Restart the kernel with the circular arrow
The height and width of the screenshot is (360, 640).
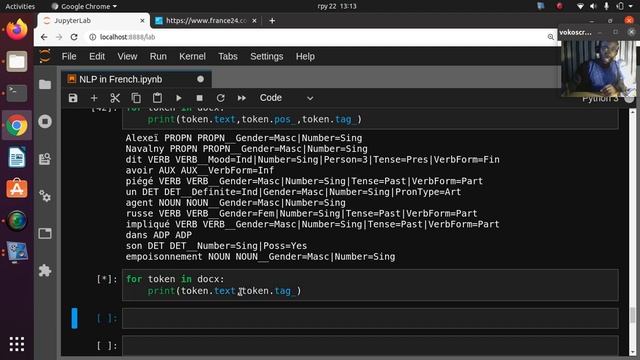[x=220, y=98]
